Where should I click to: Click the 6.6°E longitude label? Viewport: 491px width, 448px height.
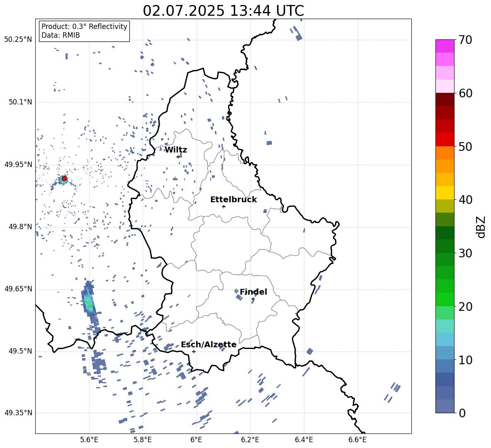coord(357,440)
